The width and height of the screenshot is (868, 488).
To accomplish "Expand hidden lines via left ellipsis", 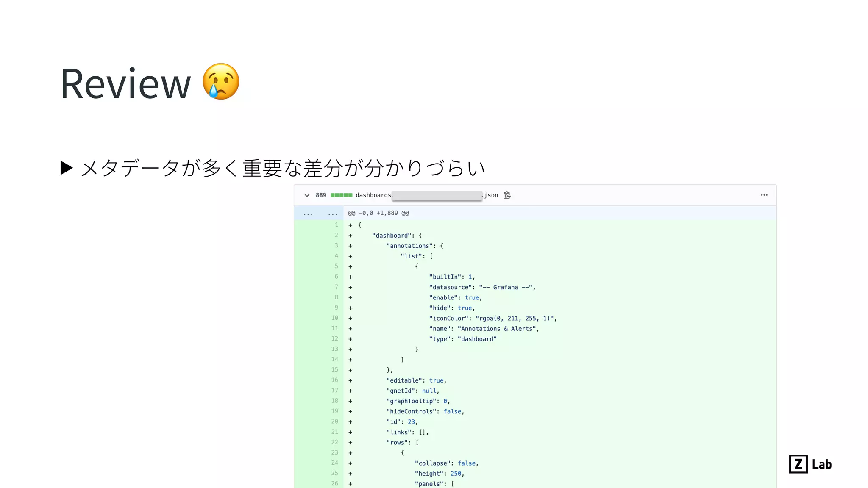I will pos(308,213).
